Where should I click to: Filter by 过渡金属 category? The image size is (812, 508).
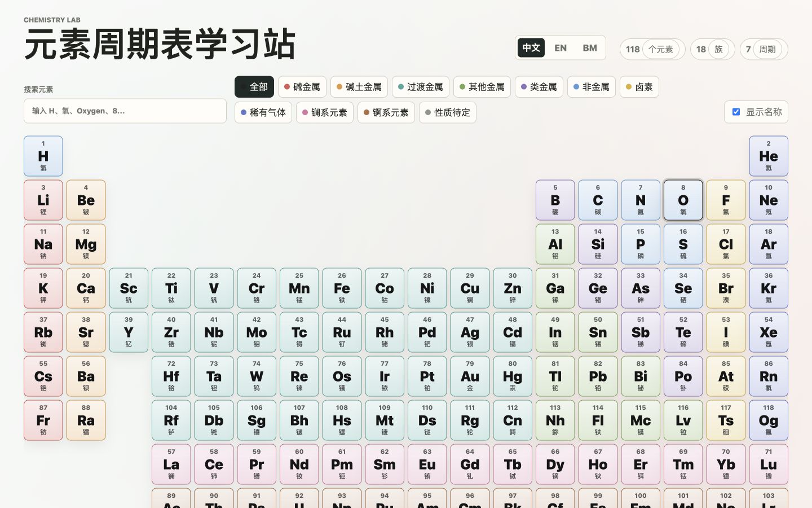tap(421, 87)
